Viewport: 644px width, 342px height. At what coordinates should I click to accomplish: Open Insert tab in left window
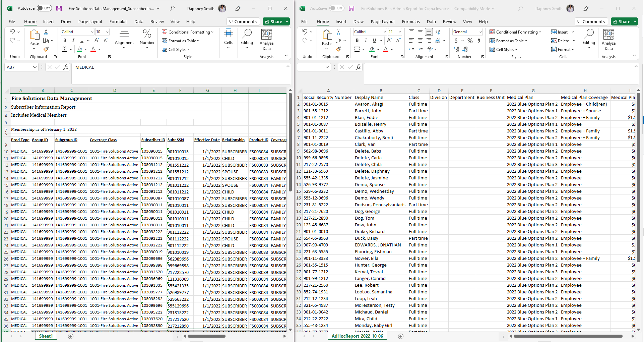(x=48, y=21)
